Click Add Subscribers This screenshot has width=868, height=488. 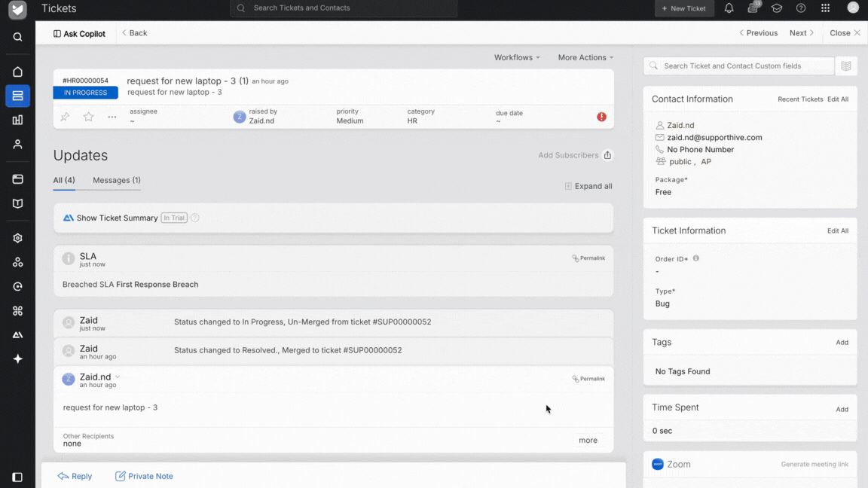pyautogui.click(x=568, y=155)
